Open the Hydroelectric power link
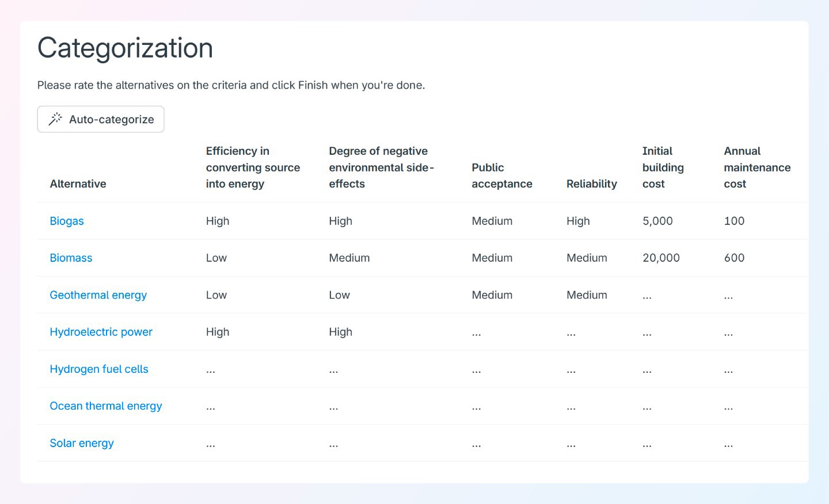Image resolution: width=829 pixels, height=504 pixels. click(x=101, y=332)
